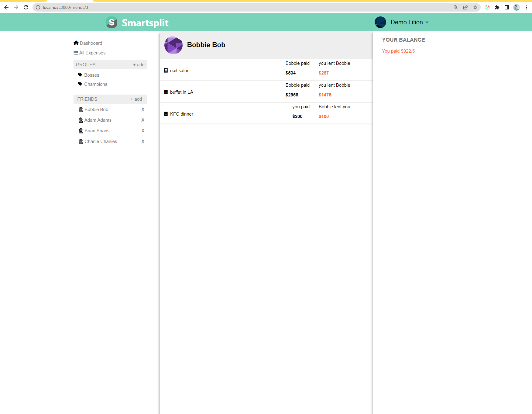Open the Champions group
This screenshot has height=414, width=532.
pyautogui.click(x=96, y=84)
